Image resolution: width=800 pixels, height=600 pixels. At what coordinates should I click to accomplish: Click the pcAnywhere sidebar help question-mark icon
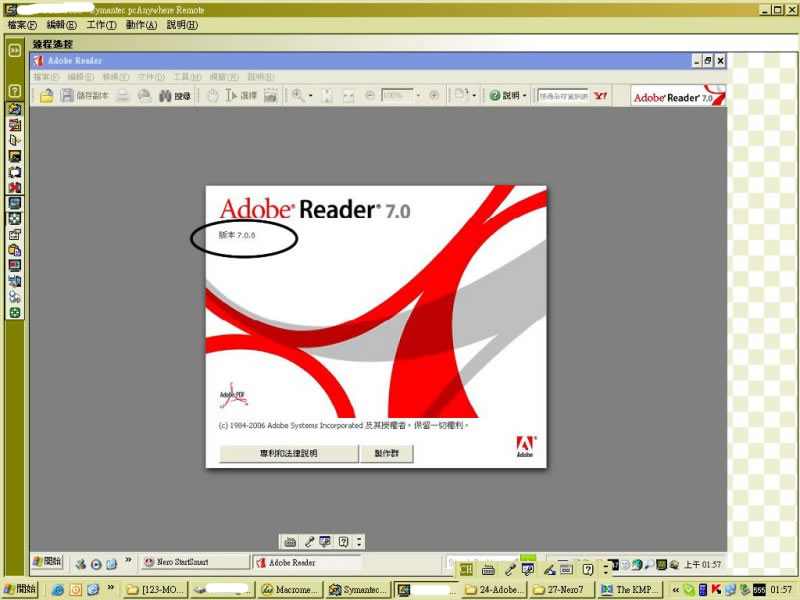[x=15, y=91]
